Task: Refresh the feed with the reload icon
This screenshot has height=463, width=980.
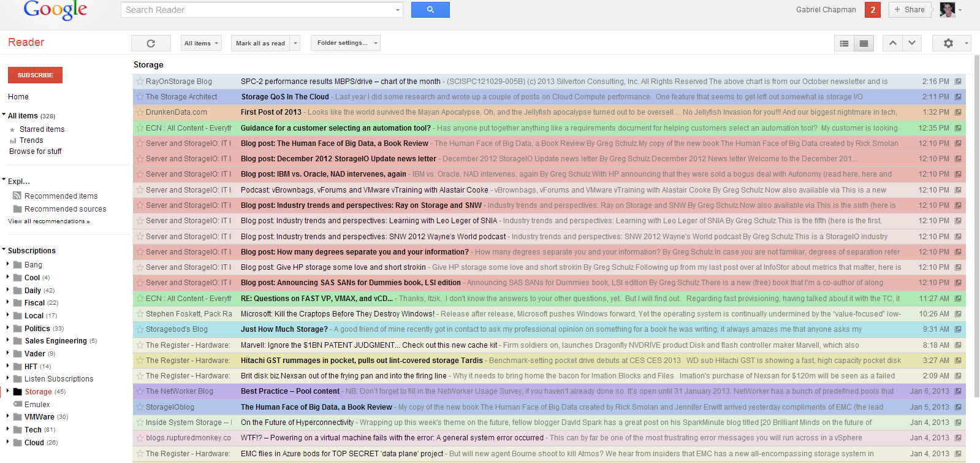Action: click(151, 43)
